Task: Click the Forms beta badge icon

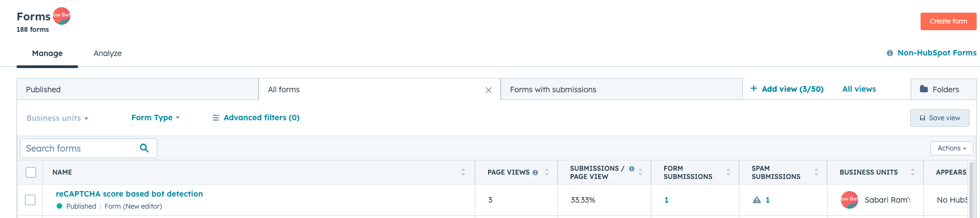Action: click(62, 16)
